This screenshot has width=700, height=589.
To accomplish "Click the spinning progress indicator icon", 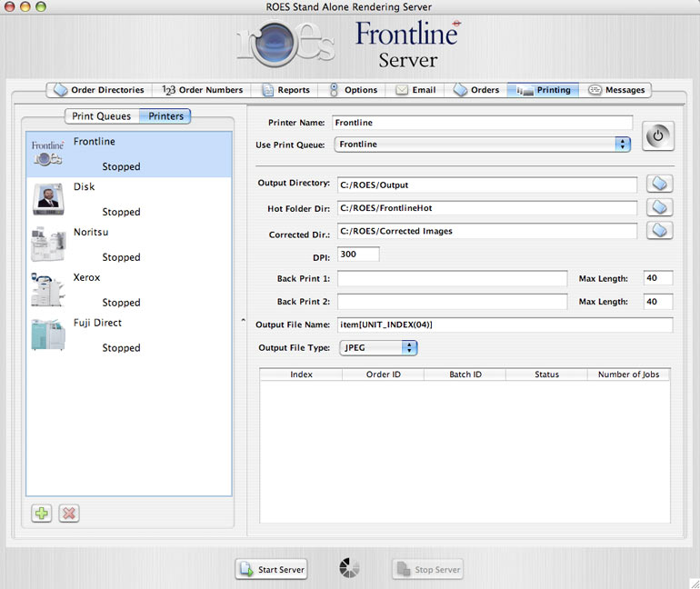I will (350, 568).
